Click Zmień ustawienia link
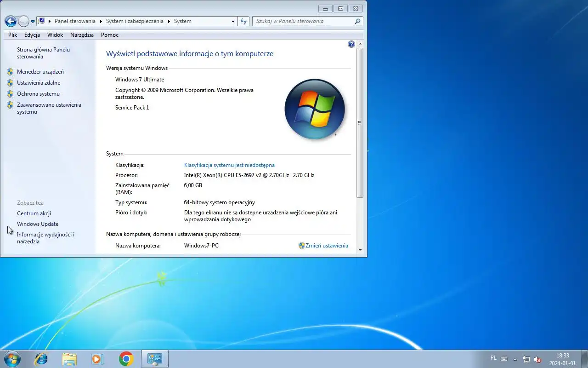Image resolution: width=588 pixels, height=368 pixels. click(x=327, y=246)
